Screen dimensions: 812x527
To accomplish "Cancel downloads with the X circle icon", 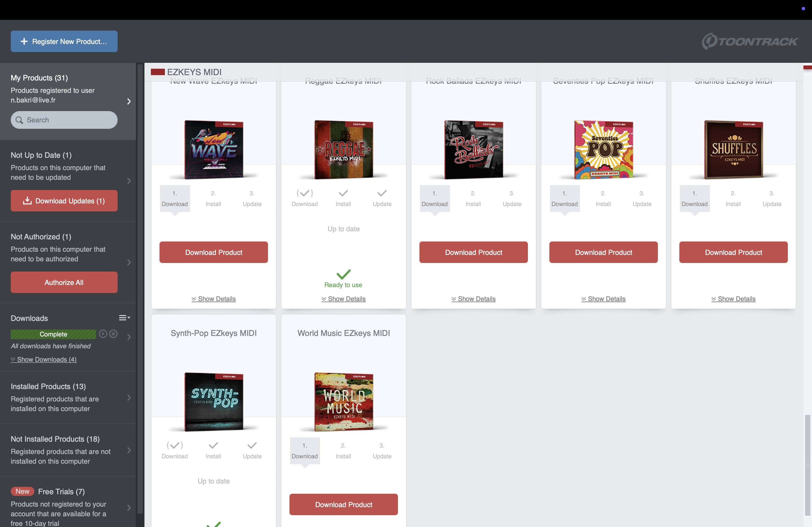I will (x=114, y=334).
